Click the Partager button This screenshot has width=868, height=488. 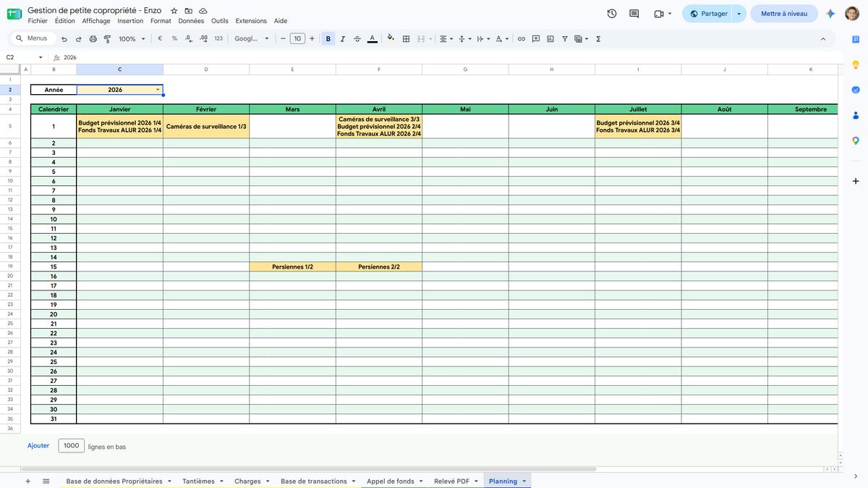coord(709,14)
